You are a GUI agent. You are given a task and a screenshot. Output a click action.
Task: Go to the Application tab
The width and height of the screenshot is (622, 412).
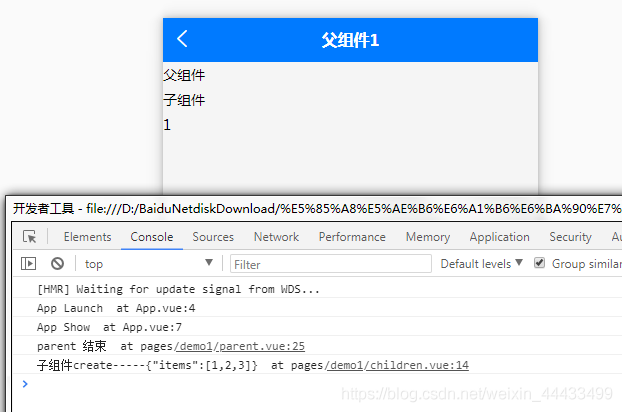(499, 237)
